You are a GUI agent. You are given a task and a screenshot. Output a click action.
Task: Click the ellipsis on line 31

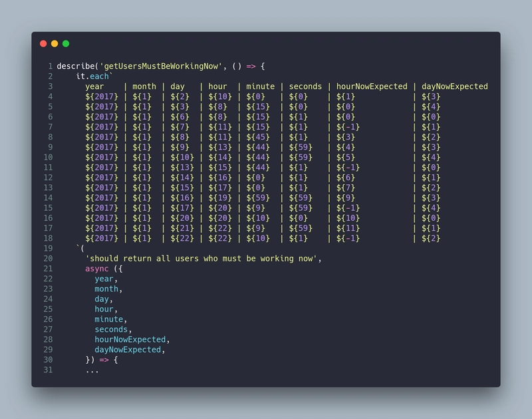click(92, 372)
